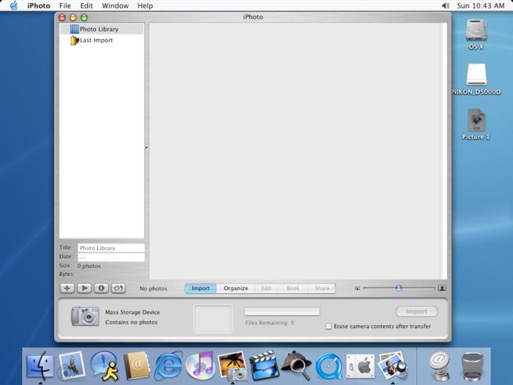The image size is (513, 385).
Task: Open AOL Instant Messenger from the Dock
Action: tap(105, 366)
